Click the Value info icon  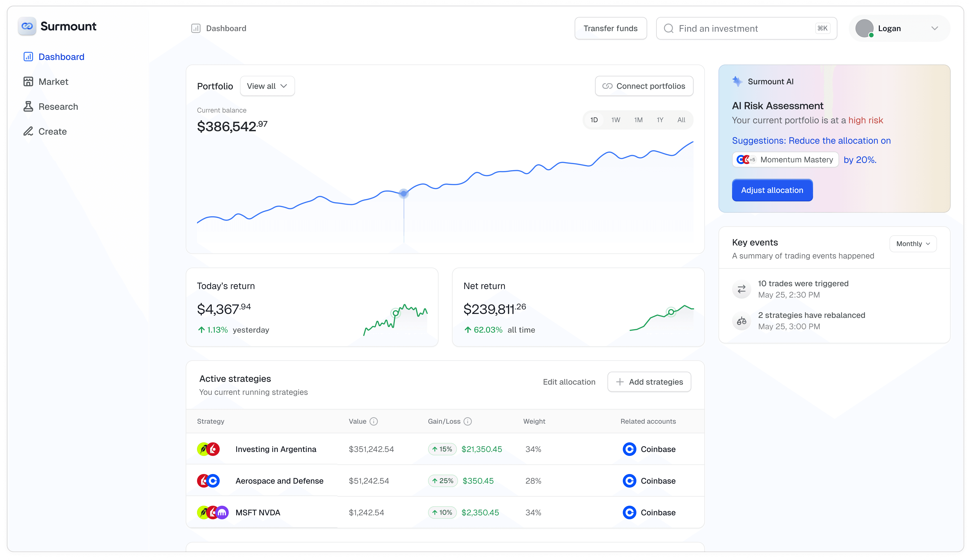(x=373, y=421)
